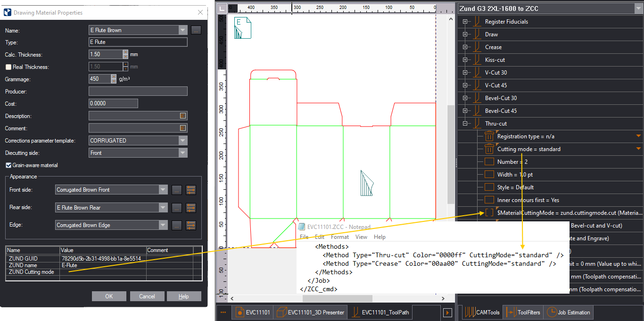The image size is (644, 321).
Task: Click the OK button
Action: 109,296
